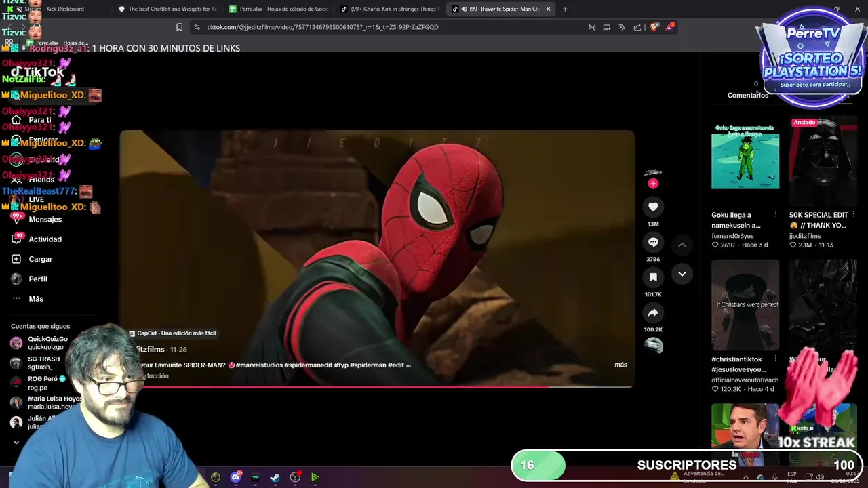Open 50K SPECIAL EDIT pinned video thumbnail
The height and width of the screenshot is (488, 868).
[x=823, y=163]
